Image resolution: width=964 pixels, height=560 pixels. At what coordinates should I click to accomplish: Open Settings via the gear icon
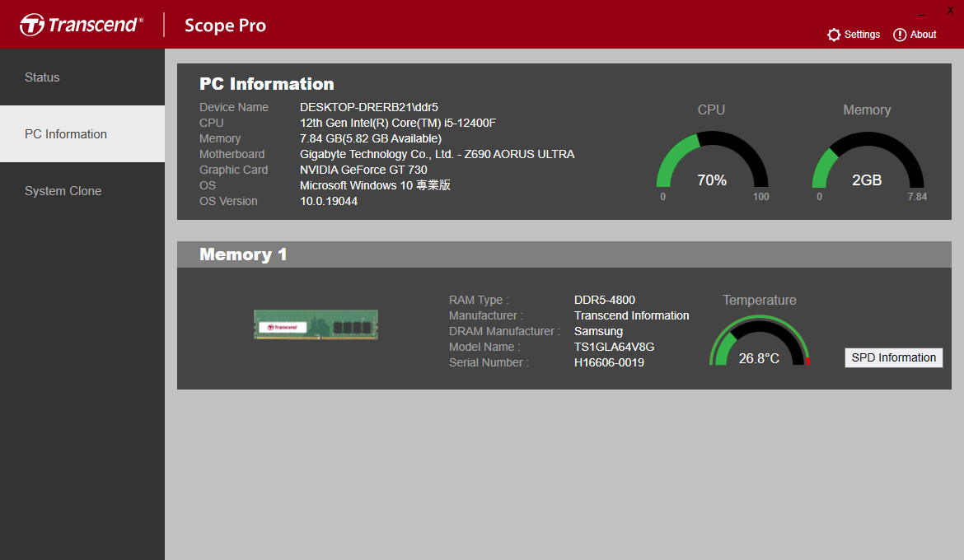point(834,35)
